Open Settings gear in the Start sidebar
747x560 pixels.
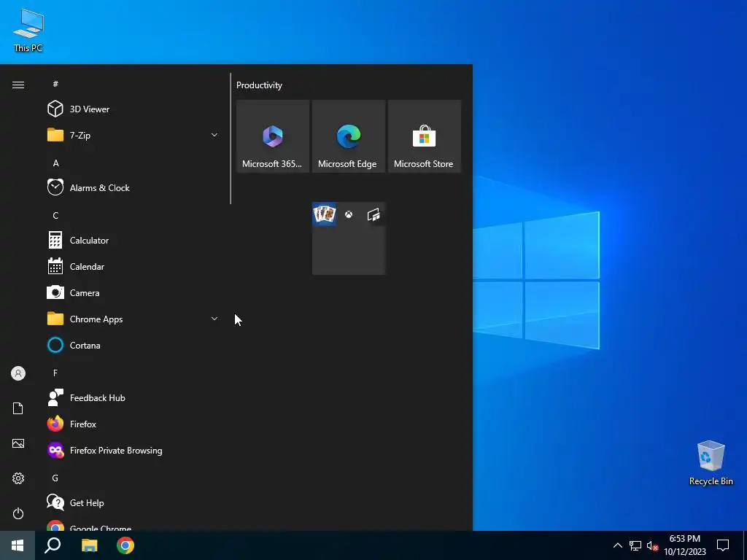[18, 478]
